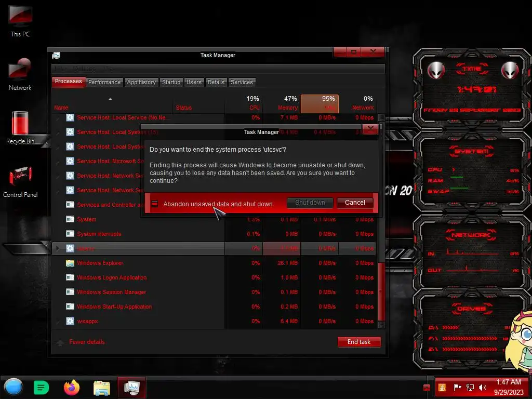This screenshot has width=532, height=399.
Task: Expand Service Host: Local Service group
Action: 58,118
